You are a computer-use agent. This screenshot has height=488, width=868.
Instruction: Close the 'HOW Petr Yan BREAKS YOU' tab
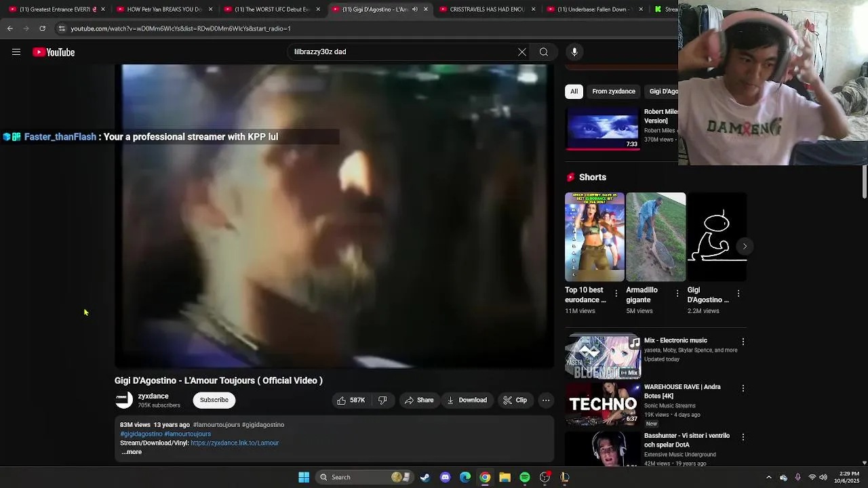[211, 9]
